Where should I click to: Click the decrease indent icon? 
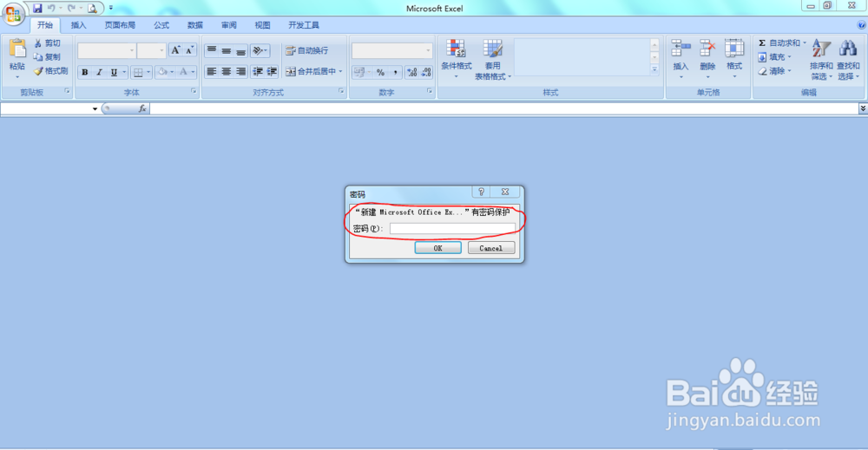(x=258, y=72)
